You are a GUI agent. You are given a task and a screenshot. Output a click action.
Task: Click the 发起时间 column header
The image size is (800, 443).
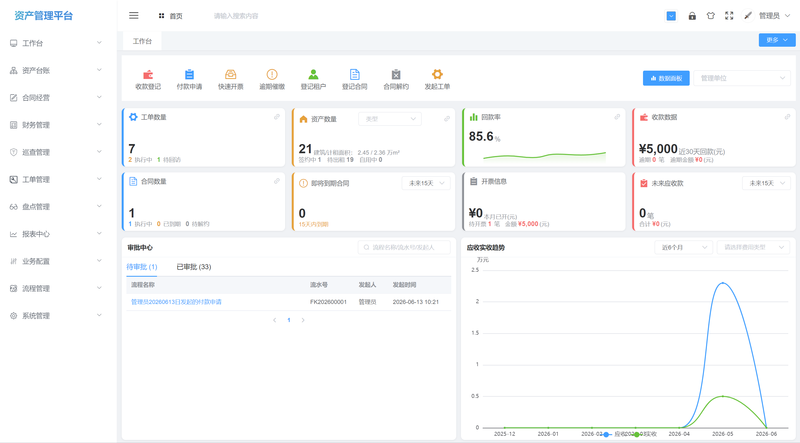pyautogui.click(x=404, y=285)
